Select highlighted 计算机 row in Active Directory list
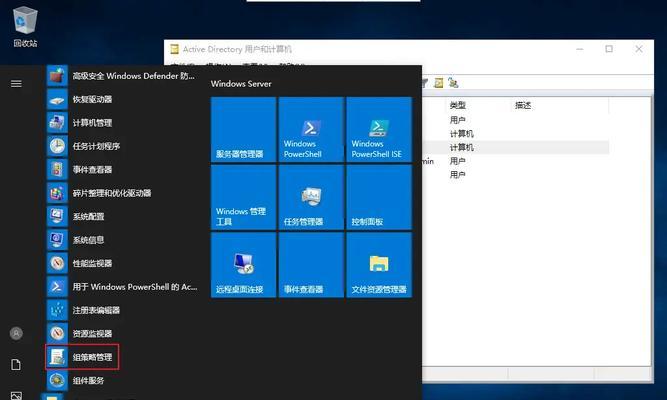667x400 pixels. [x=515, y=147]
